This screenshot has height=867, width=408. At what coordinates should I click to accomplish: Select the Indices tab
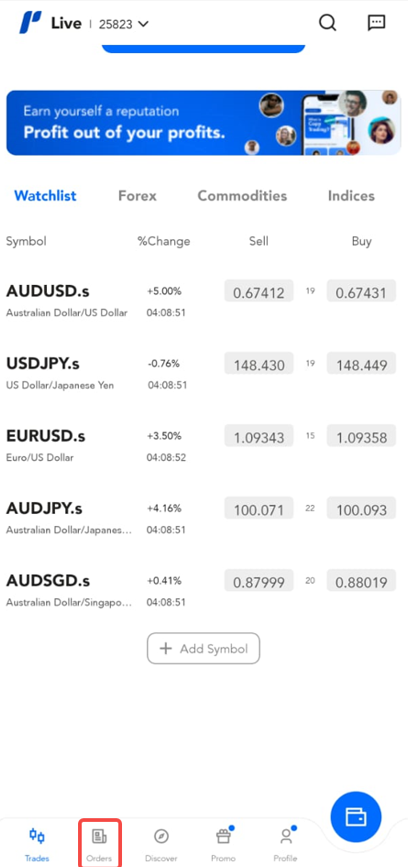351,196
